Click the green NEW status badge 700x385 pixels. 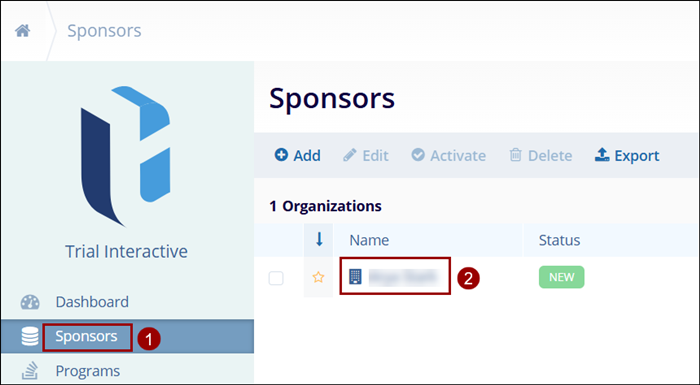coord(561,277)
